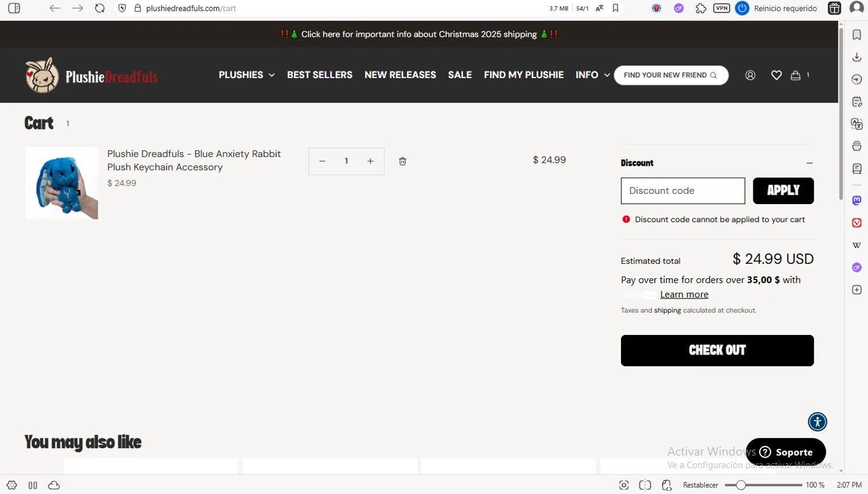Go to Plushie Dreadfuls home logo
This screenshot has width=868, height=494.
(91, 75)
